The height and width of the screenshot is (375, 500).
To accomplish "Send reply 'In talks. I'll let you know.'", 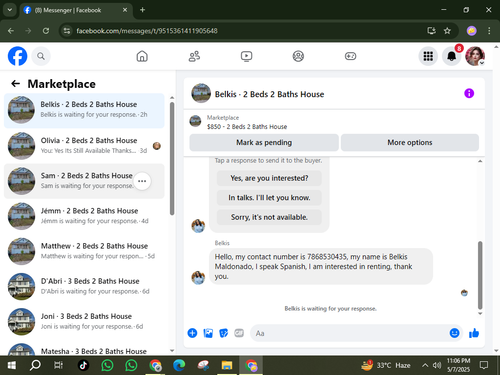I will click(x=269, y=198).
